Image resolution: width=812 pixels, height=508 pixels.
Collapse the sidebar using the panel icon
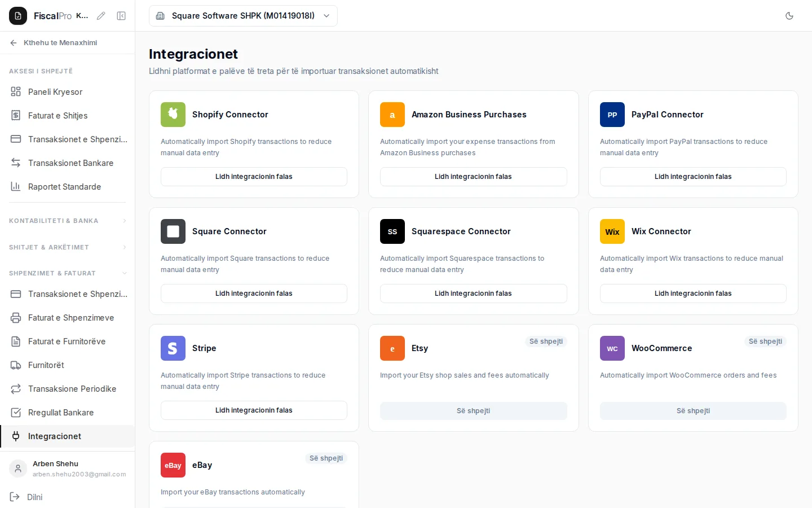click(x=121, y=16)
